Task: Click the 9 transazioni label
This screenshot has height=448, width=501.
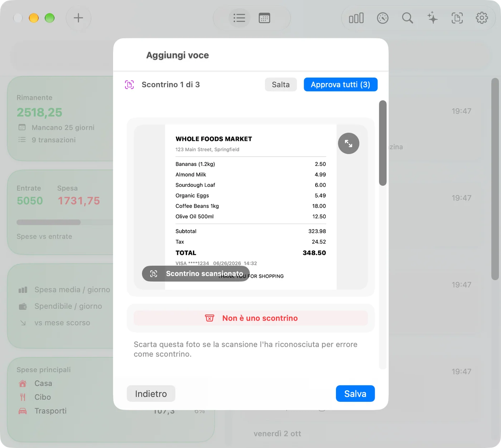Action: 54,140
